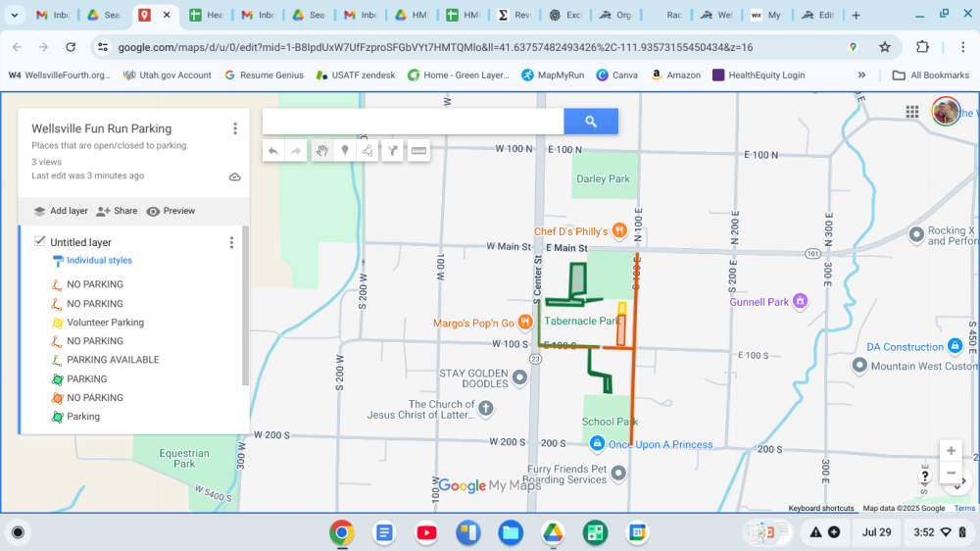Select the uppercase PARKING polygon item
The width and height of the screenshot is (980, 551).
click(x=87, y=379)
